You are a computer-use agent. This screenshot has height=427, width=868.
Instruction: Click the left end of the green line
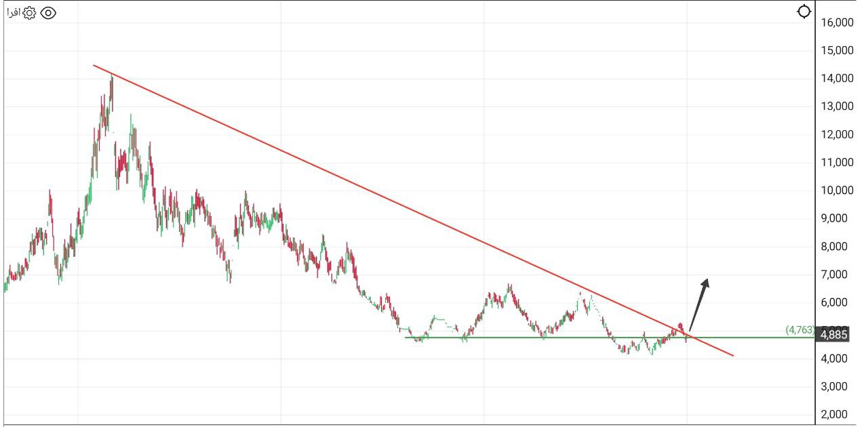click(407, 337)
